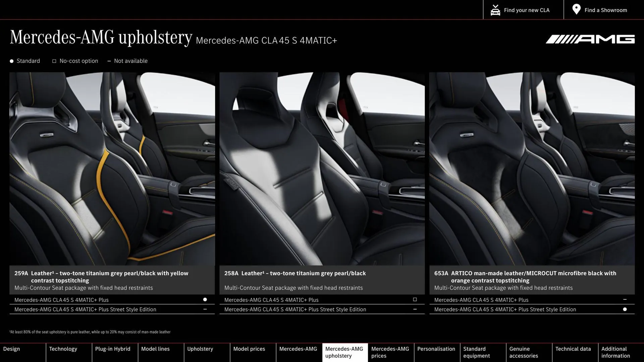Toggle the not-available dash for 259A Street Style Edition
The width and height of the screenshot is (644, 362).
[205, 309]
